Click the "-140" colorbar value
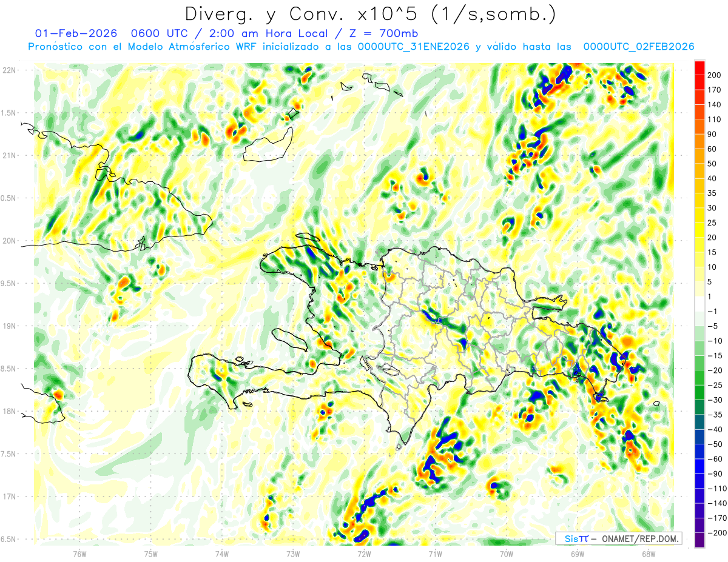Viewport: 728px width, 562px height. pos(718,503)
